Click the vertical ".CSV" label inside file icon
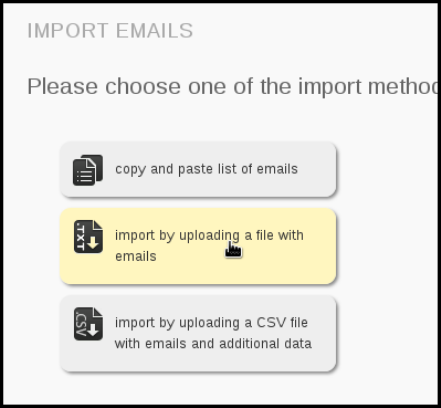Viewport: 441px width, 408px height. 80,324
